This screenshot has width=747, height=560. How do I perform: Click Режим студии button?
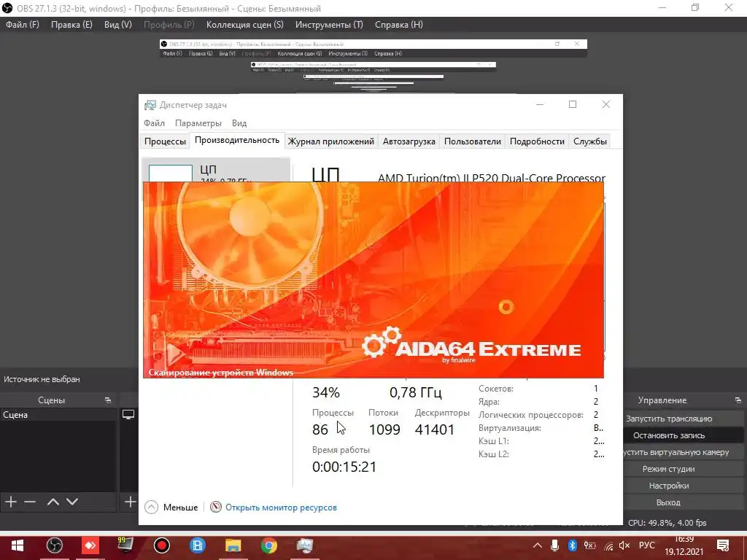click(x=668, y=469)
